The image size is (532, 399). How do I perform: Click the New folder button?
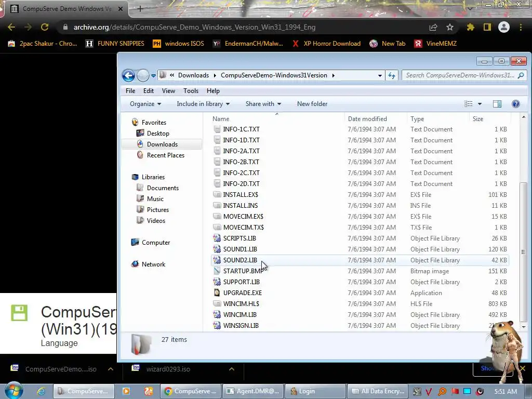312,104
